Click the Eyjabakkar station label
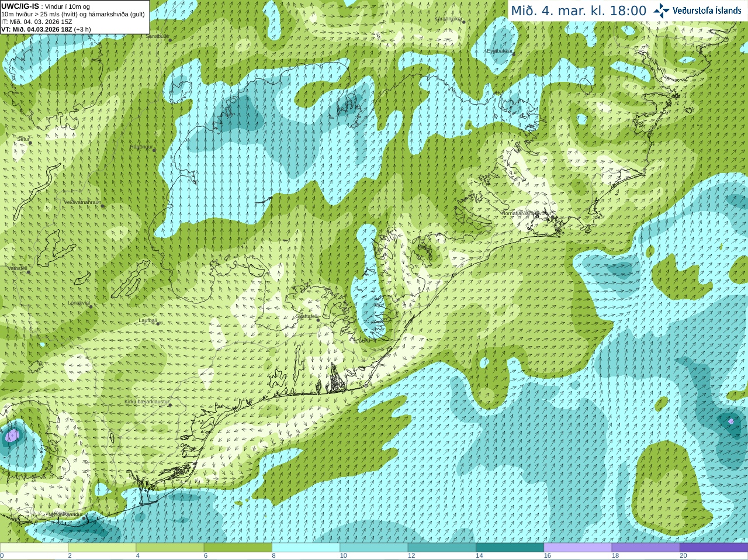The width and height of the screenshot is (748, 560). [500, 51]
